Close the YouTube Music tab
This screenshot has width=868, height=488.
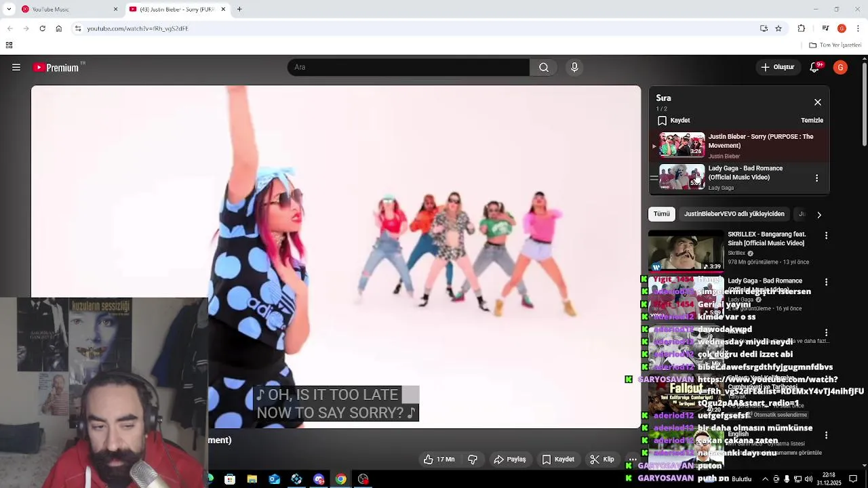tap(115, 9)
